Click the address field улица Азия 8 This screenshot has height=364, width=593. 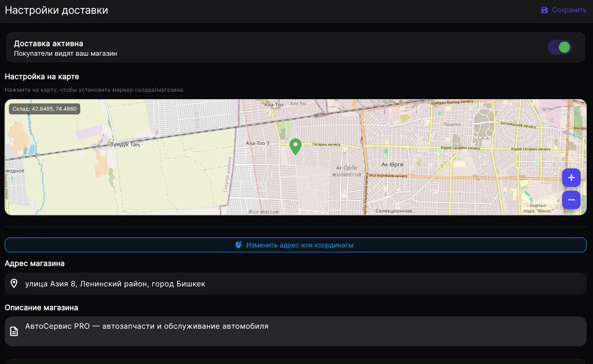296,284
